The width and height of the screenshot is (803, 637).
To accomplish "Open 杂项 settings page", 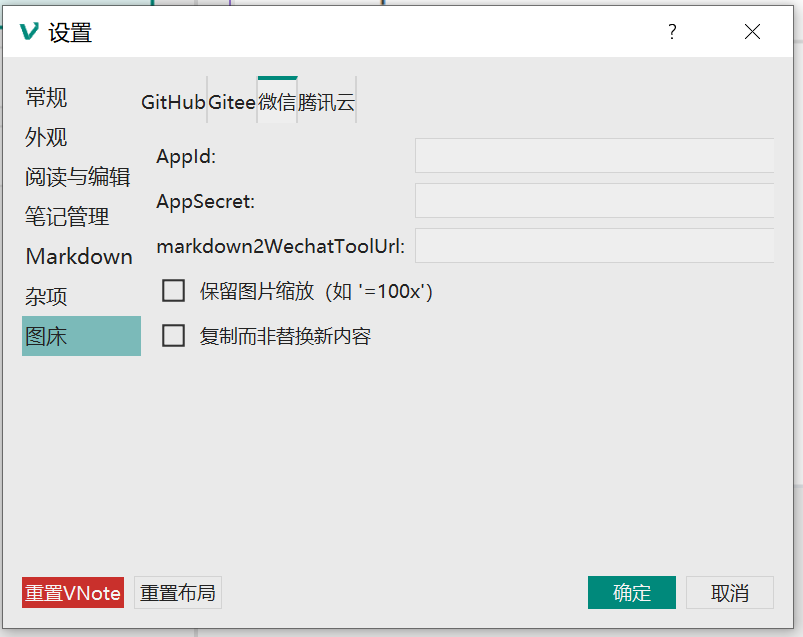I will coord(81,296).
